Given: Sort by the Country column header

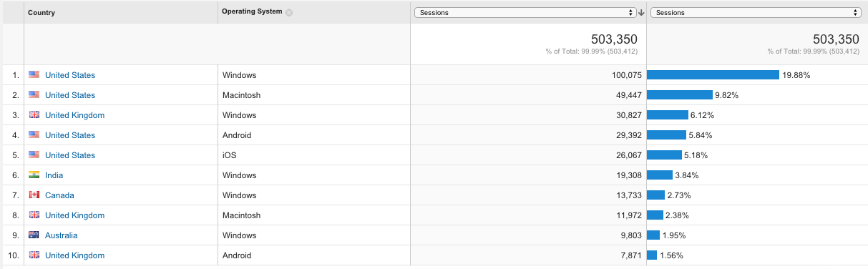Looking at the screenshot, I should coord(42,13).
